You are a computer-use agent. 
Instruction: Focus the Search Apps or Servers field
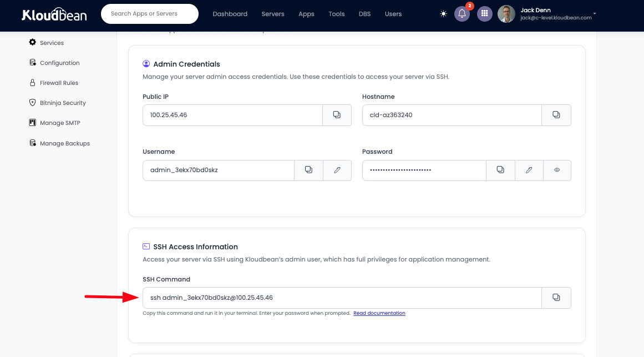pyautogui.click(x=150, y=14)
